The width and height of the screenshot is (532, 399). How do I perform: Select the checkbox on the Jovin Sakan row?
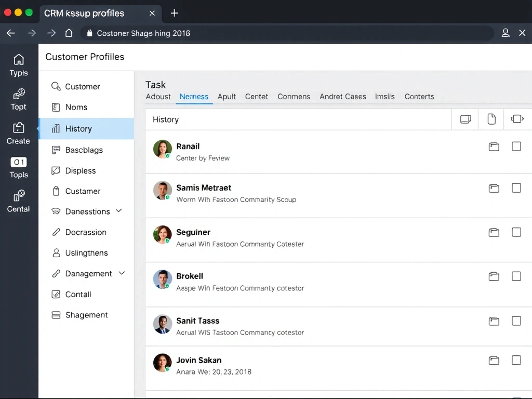click(x=516, y=360)
